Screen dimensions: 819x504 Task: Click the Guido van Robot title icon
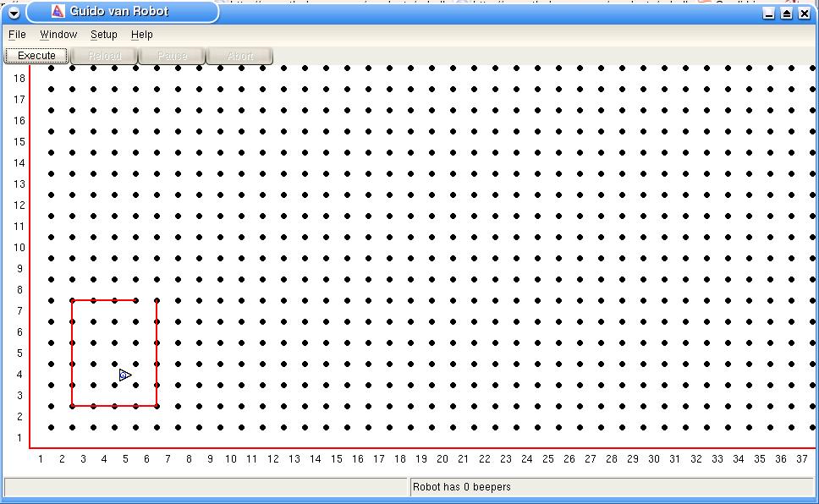(58, 11)
